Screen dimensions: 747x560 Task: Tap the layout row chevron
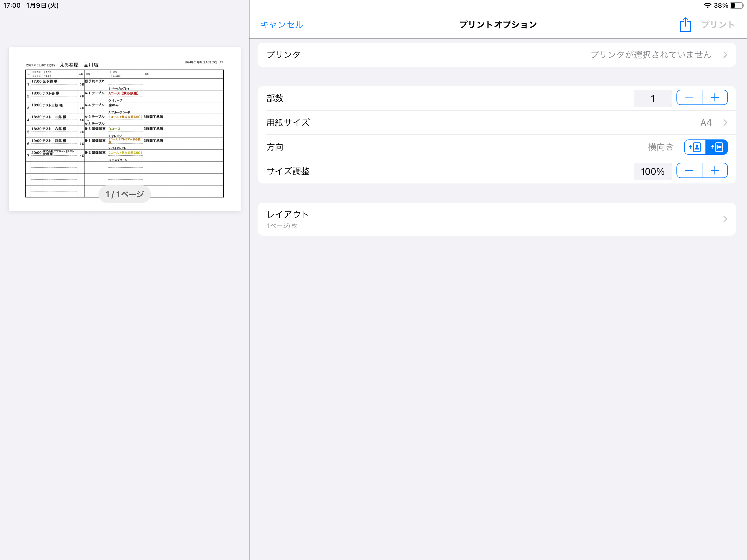click(725, 219)
